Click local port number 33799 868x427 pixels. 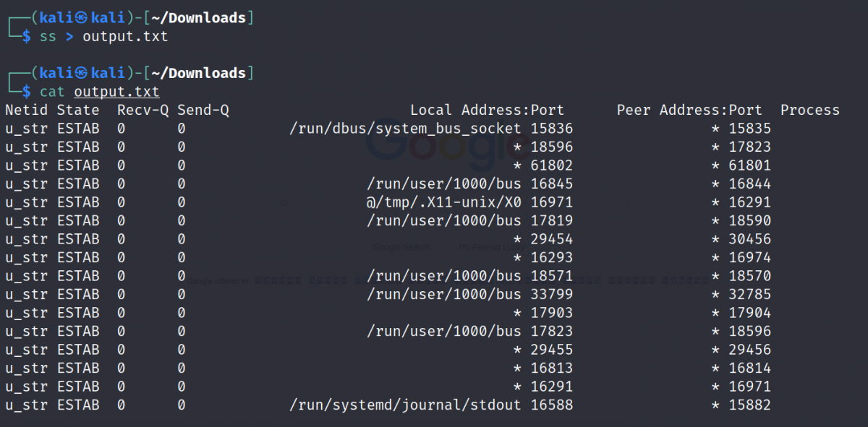point(551,295)
